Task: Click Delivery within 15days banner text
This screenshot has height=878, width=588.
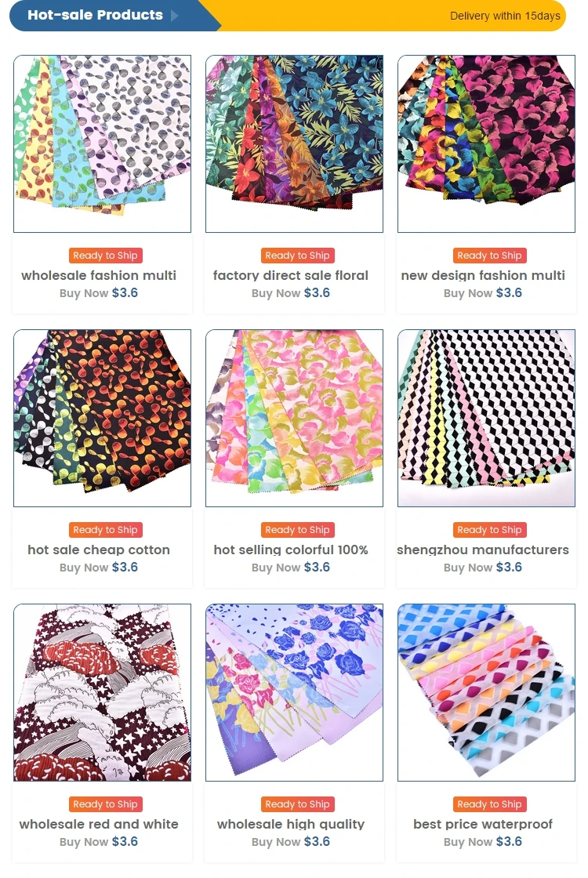Action: (x=505, y=16)
